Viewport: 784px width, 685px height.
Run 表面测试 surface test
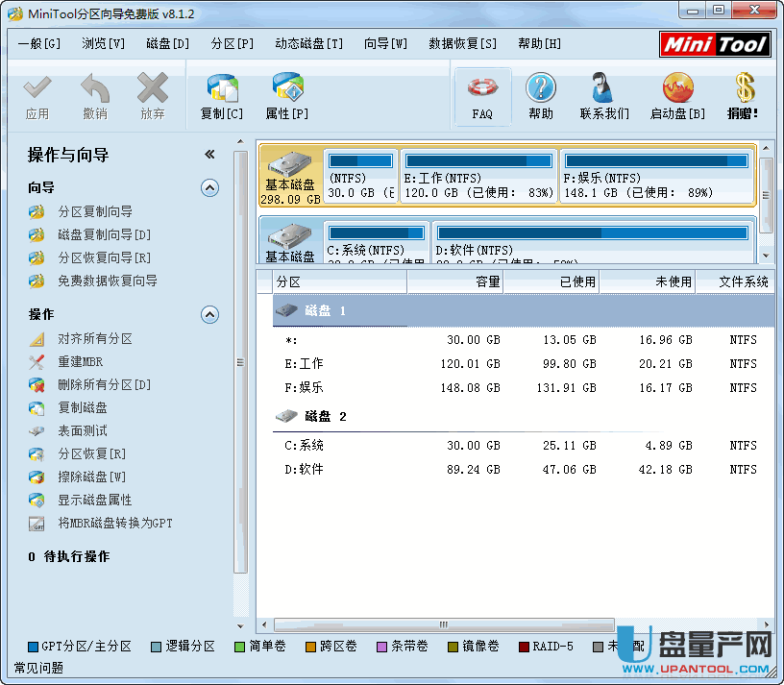(x=82, y=431)
